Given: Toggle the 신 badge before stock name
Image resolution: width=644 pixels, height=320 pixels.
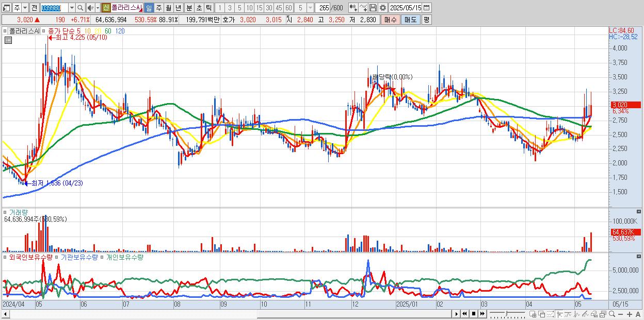Looking at the screenshot, I should 106,8.
